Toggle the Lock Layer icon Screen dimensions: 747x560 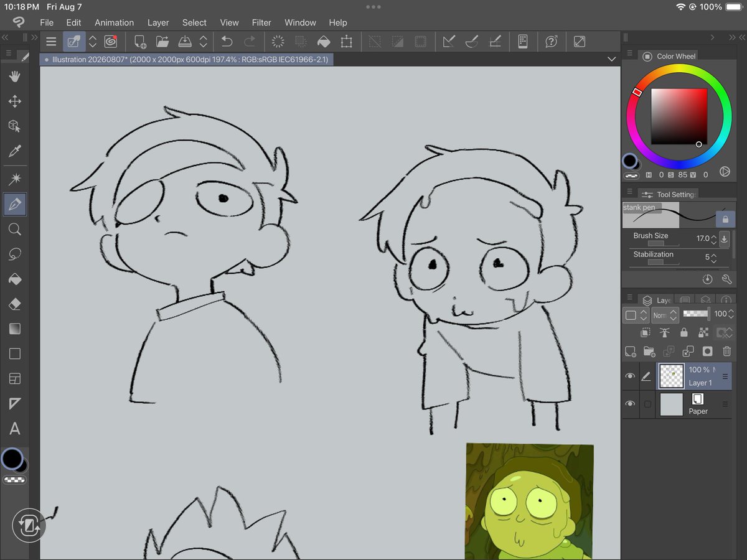684,333
